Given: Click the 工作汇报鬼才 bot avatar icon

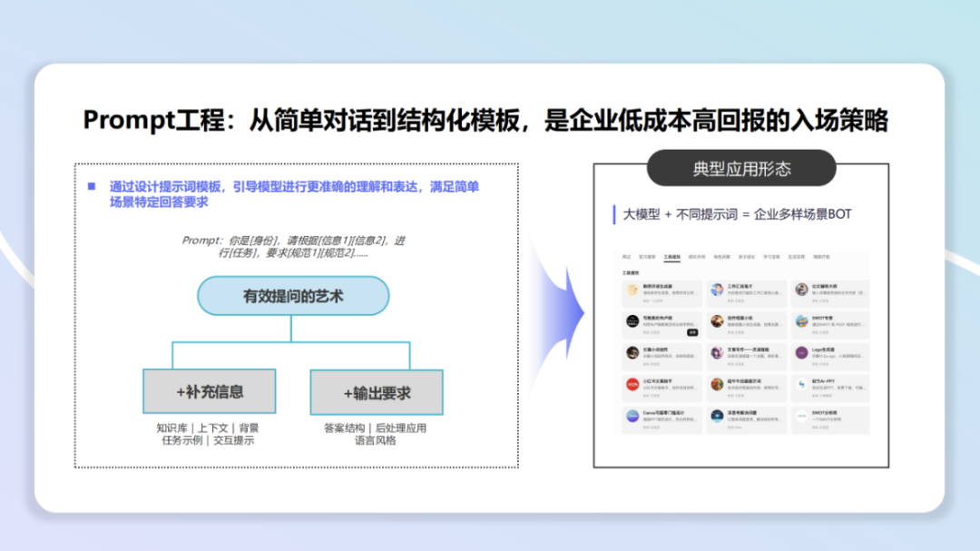Looking at the screenshot, I should 717,290.
